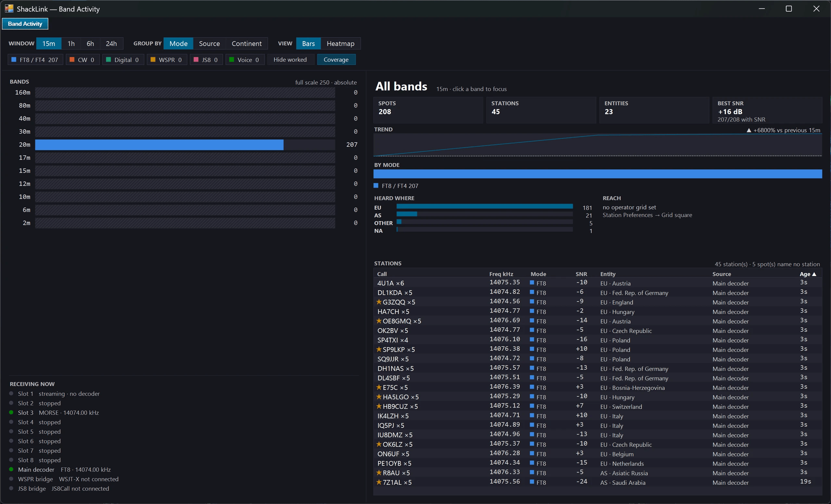Set window to 24h
Screen dimensions: 831x504
tap(111, 43)
